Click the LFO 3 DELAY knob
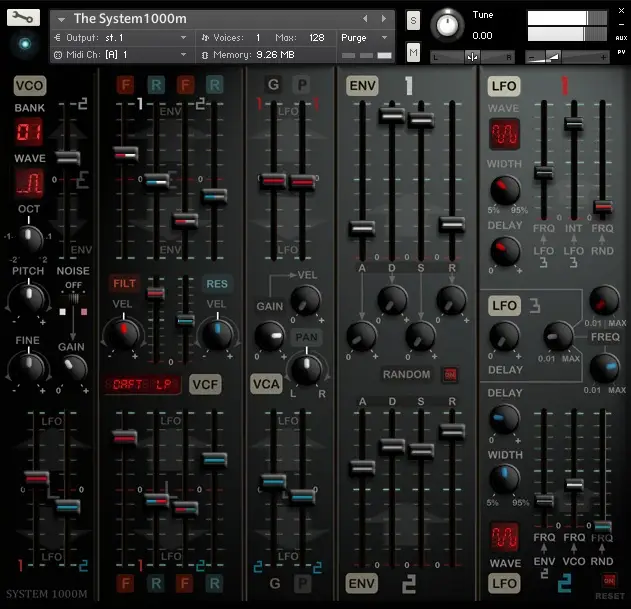Screen dimensions: 631x609 pos(504,337)
